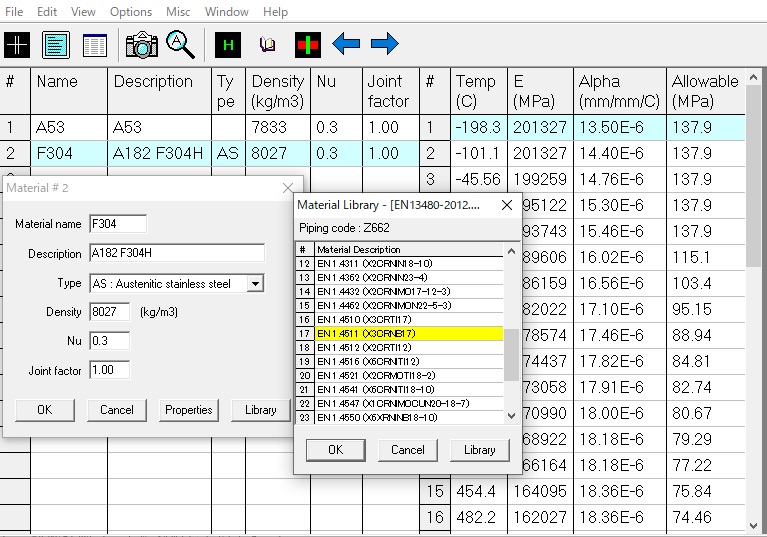The width and height of the screenshot is (767, 537).
Task: Click Library button in Material Library dialog
Action: click(x=480, y=450)
